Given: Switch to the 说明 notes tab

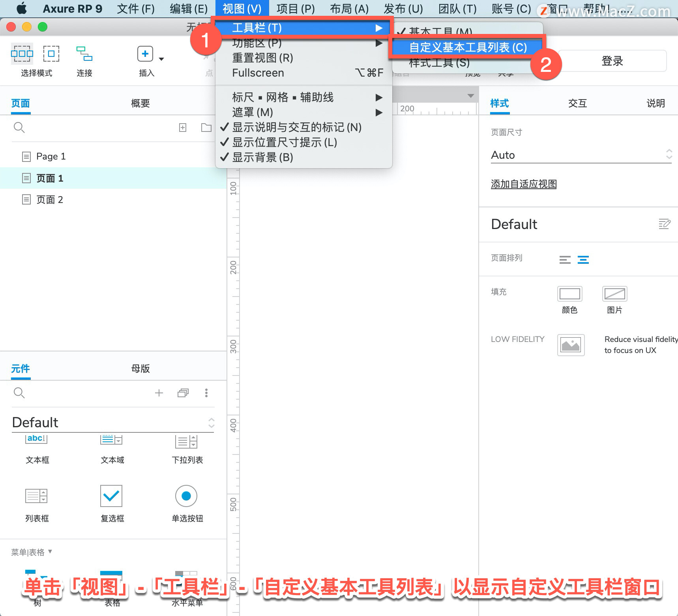Looking at the screenshot, I should (656, 103).
